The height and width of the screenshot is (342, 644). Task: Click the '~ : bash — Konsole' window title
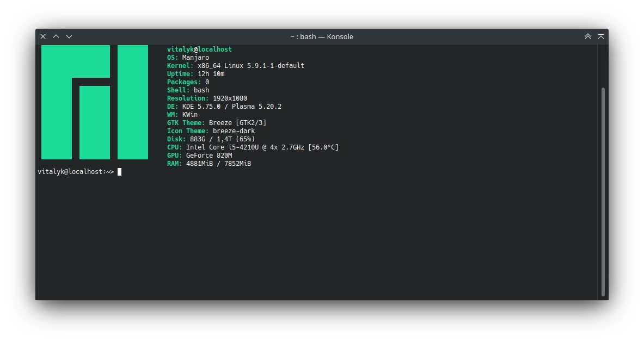click(322, 36)
